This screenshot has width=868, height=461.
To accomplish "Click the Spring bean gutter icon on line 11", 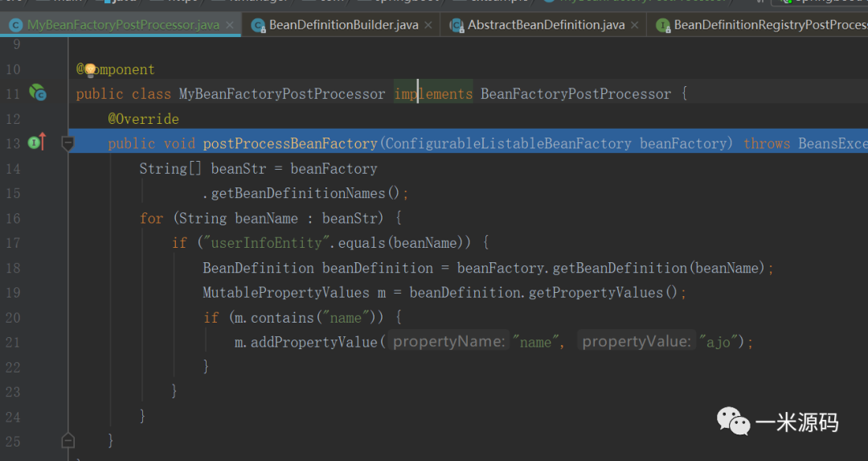I will click(37, 93).
